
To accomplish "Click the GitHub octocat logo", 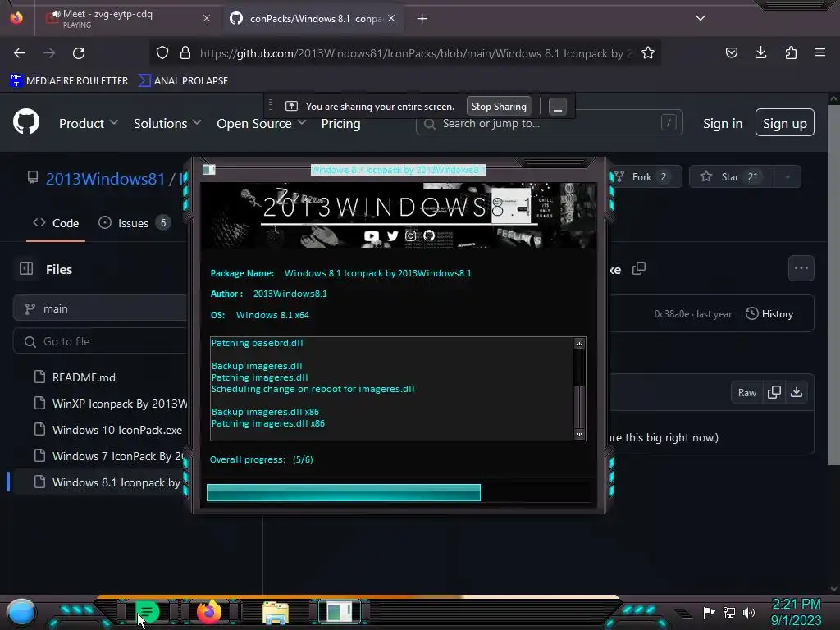I will tap(26, 121).
